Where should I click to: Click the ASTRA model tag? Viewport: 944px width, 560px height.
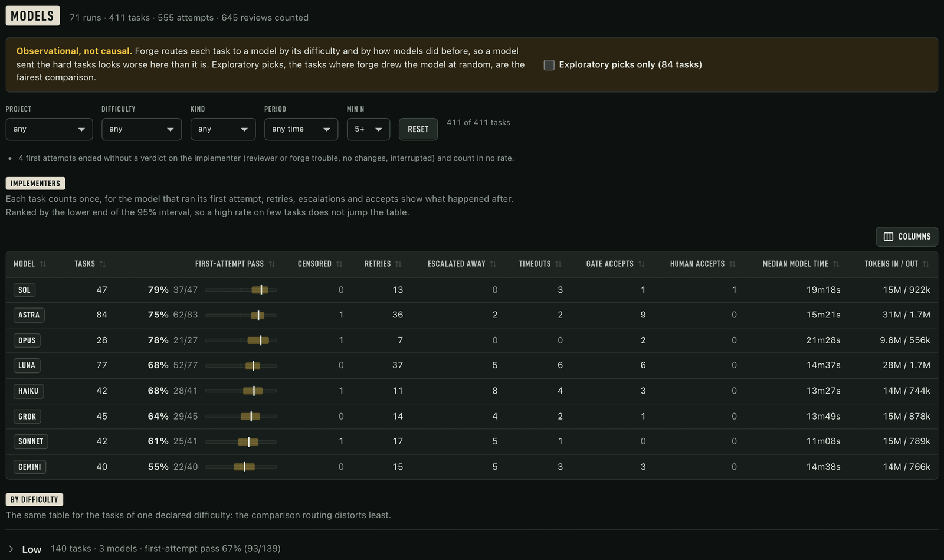point(29,315)
